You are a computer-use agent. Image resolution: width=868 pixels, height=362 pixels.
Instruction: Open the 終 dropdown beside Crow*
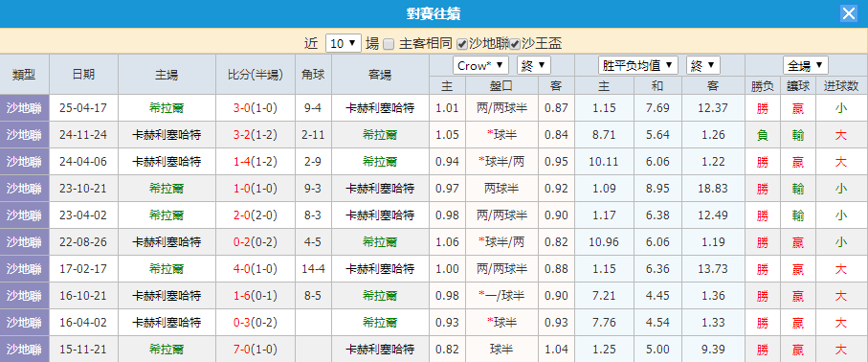click(x=534, y=65)
